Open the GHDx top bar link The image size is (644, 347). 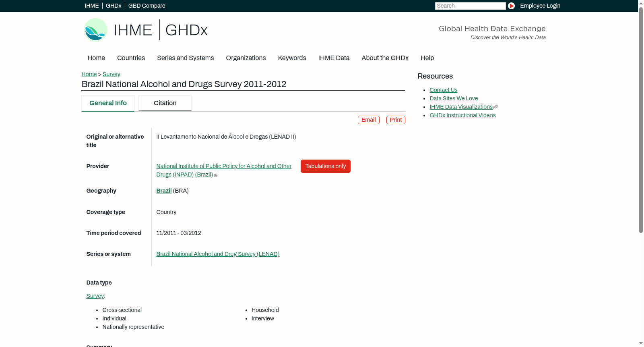[114, 6]
